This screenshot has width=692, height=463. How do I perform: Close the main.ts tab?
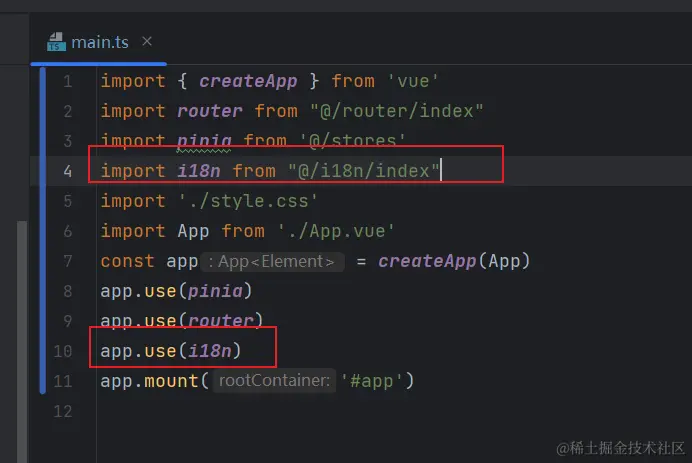147,41
